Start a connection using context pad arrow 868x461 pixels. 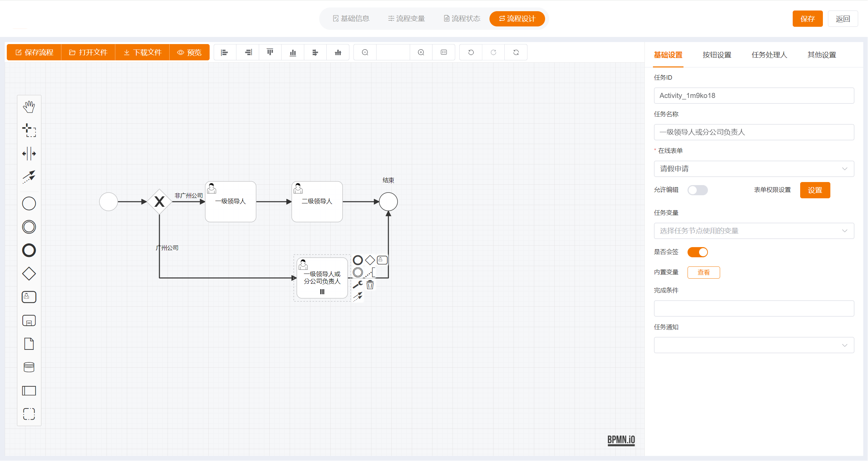pyautogui.click(x=358, y=297)
